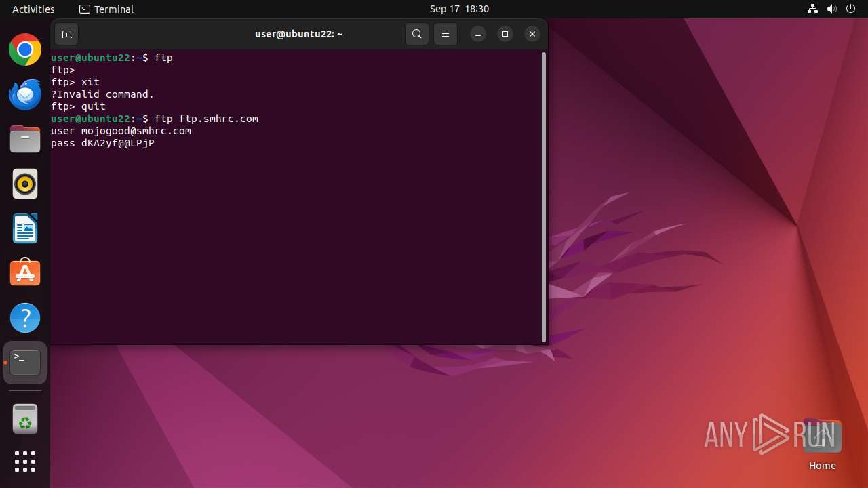Open the terminal hamburger menu
The height and width of the screenshot is (488, 868).
click(x=445, y=34)
